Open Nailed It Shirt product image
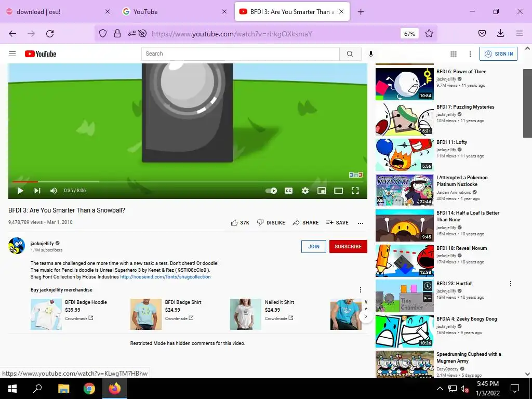 click(x=246, y=314)
